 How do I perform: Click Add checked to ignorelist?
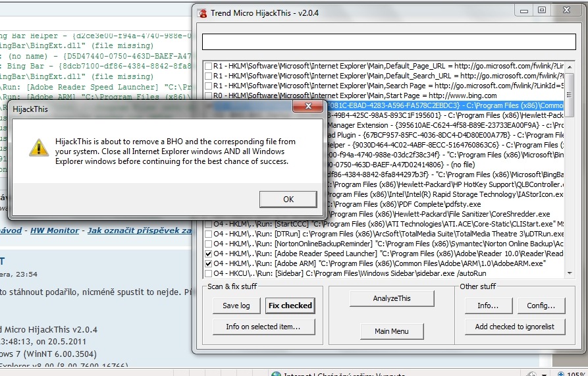coord(515,327)
